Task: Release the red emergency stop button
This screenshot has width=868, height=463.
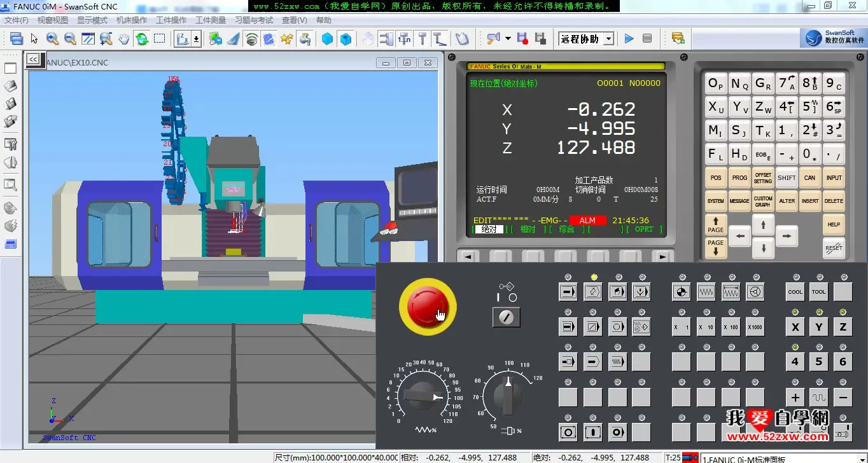Action: point(427,306)
